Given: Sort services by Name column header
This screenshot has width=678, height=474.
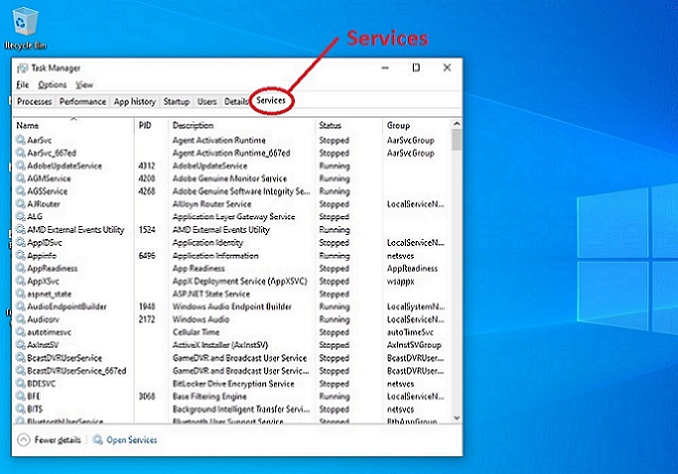Looking at the screenshot, I should click(x=27, y=126).
